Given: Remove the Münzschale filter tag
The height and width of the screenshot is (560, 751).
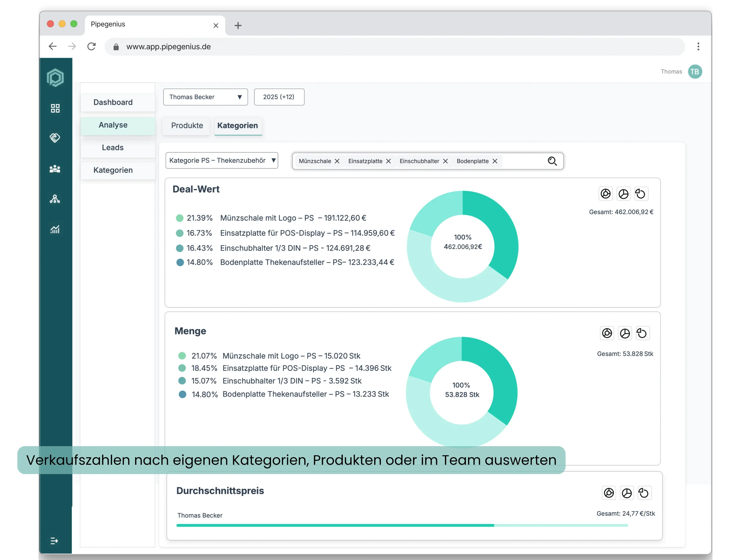Looking at the screenshot, I should click(x=337, y=161).
